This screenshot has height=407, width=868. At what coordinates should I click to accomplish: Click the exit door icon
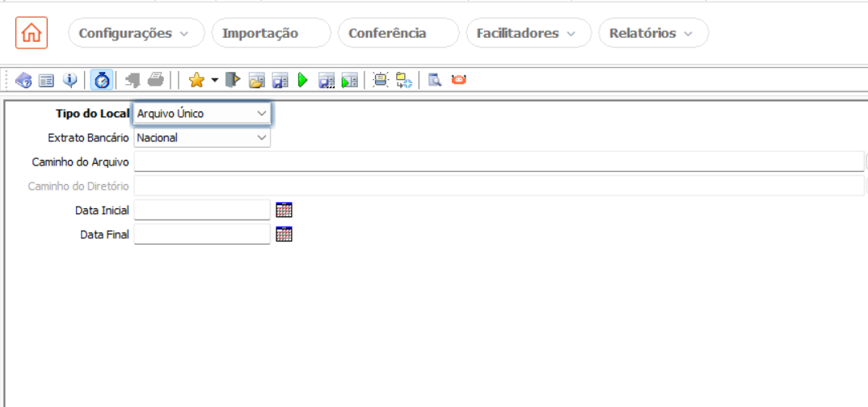click(x=233, y=81)
